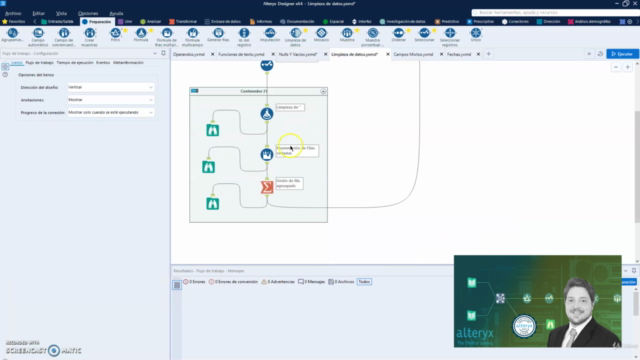Click the canvas vertical scrollbar
This screenshot has width=640, height=360.
tap(637, 167)
